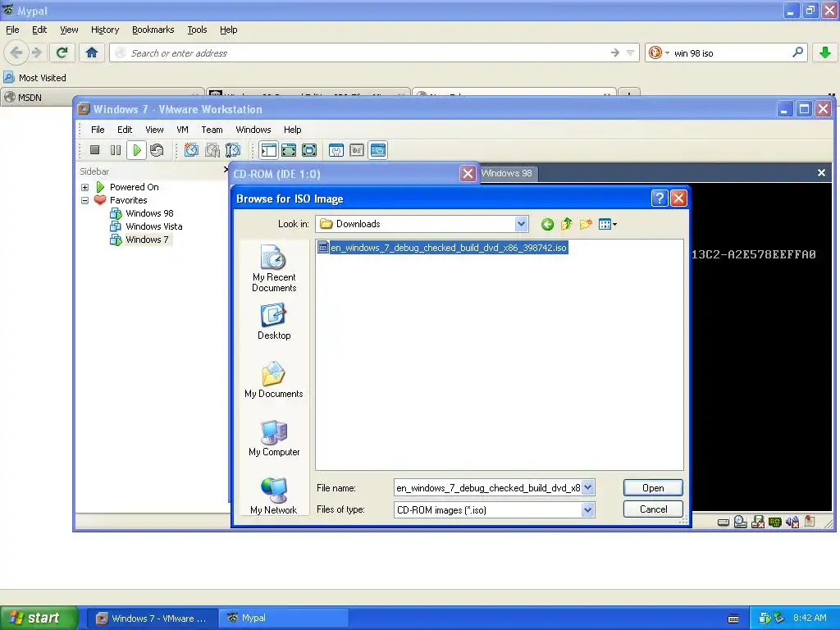Click the VMware Suspend pause icon
Image resolution: width=840 pixels, height=630 pixels.
(115, 150)
